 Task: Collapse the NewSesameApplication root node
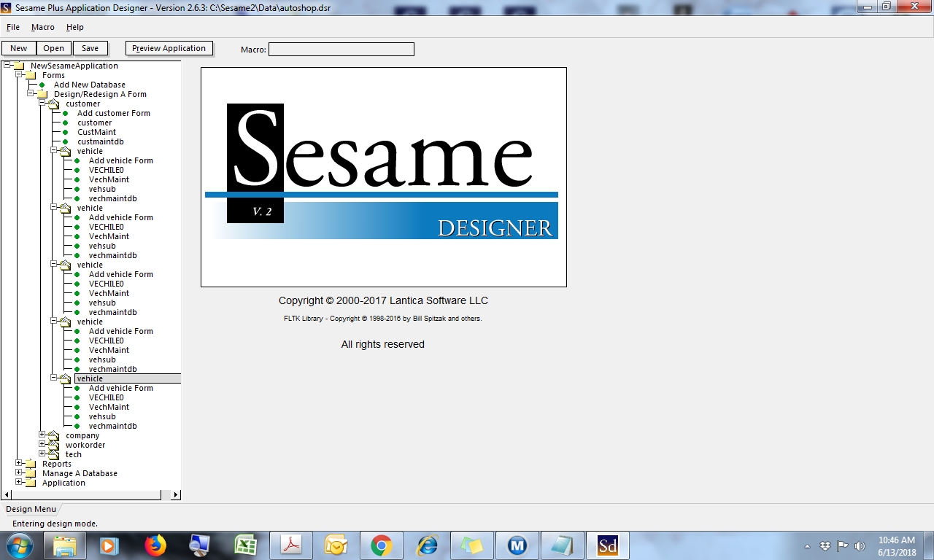tap(7, 65)
